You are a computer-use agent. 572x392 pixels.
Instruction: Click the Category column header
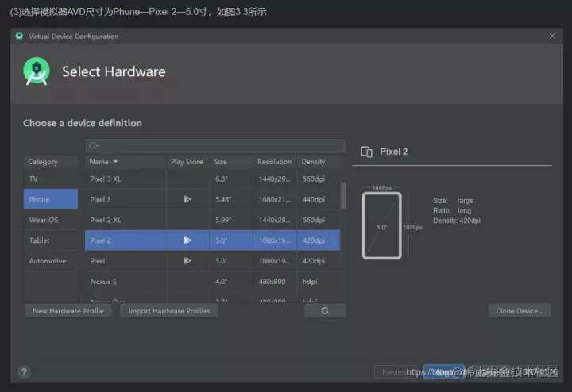51,162
